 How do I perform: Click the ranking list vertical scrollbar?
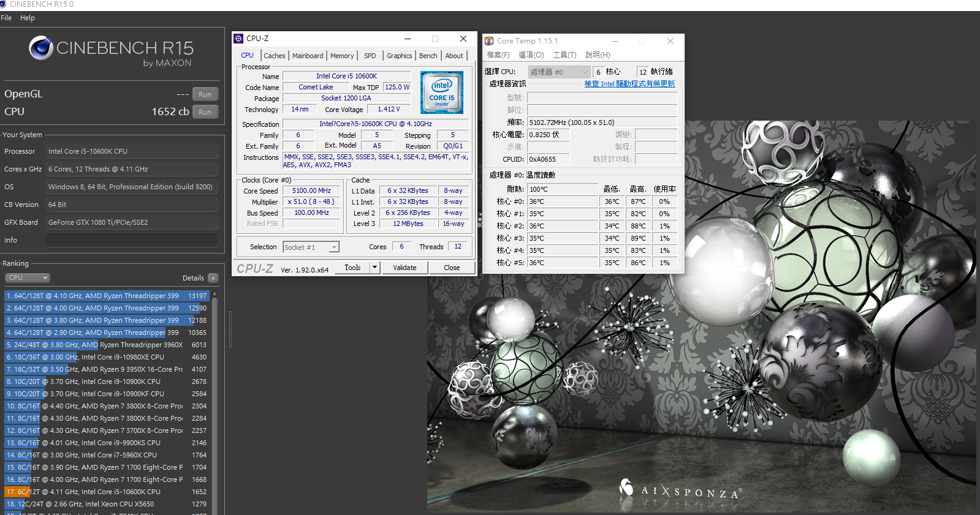click(215, 402)
